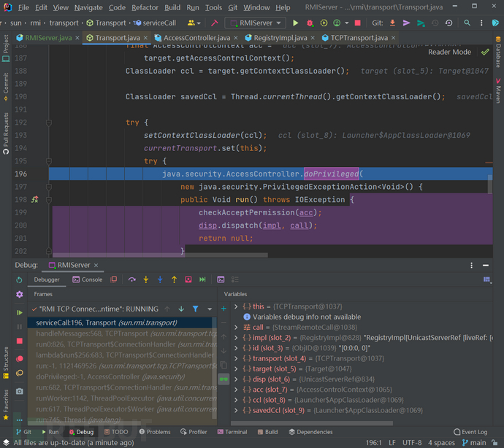Click thread dump camera icon

[x=19, y=391]
